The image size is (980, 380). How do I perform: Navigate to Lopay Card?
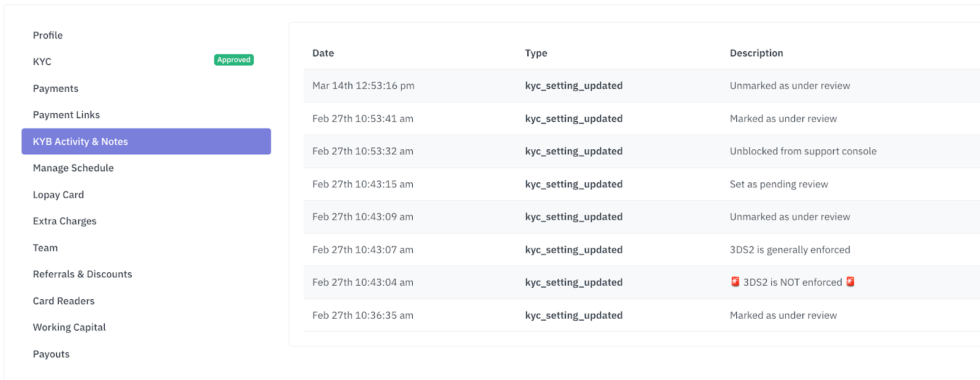click(58, 195)
